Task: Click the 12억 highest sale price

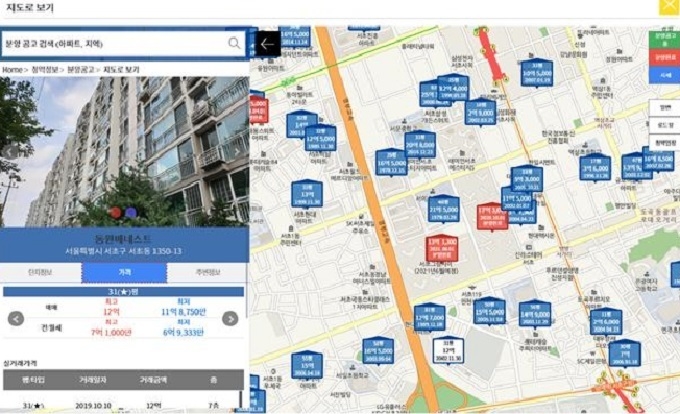Action: point(111,312)
